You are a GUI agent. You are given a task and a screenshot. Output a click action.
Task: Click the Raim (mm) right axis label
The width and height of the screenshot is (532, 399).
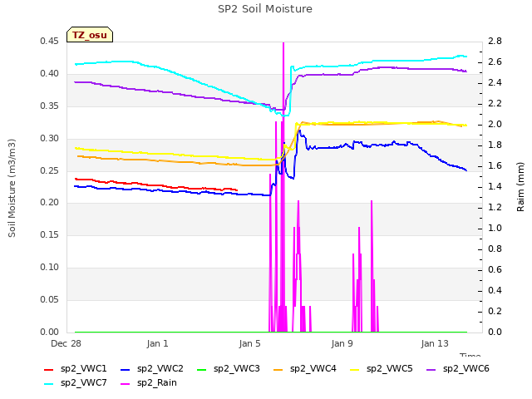click(520, 187)
